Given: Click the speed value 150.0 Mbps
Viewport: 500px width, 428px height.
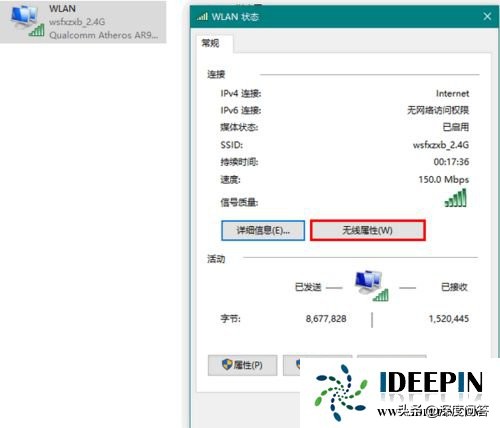Looking at the screenshot, I should tap(444, 180).
